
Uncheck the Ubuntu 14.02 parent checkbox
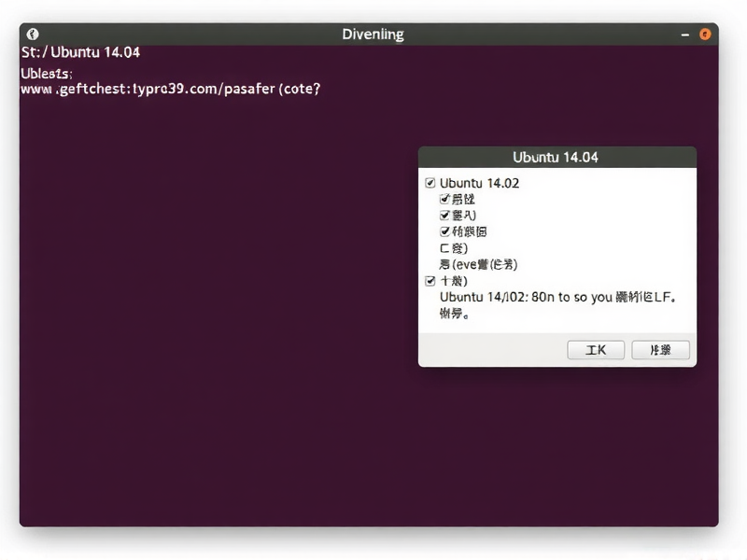430,183
